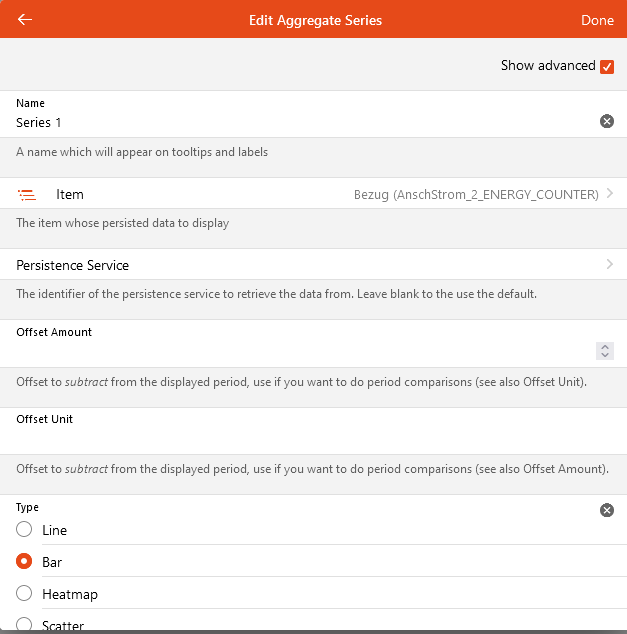Screen dimensions: 627x634
Task: Clear the Type selection with X icon
Action: (x=606, y=510)
